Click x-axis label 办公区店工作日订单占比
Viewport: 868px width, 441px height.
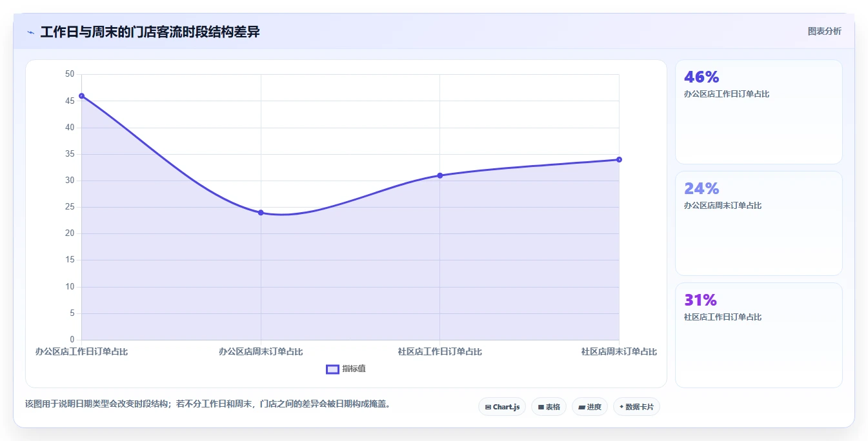coord(81,351)
